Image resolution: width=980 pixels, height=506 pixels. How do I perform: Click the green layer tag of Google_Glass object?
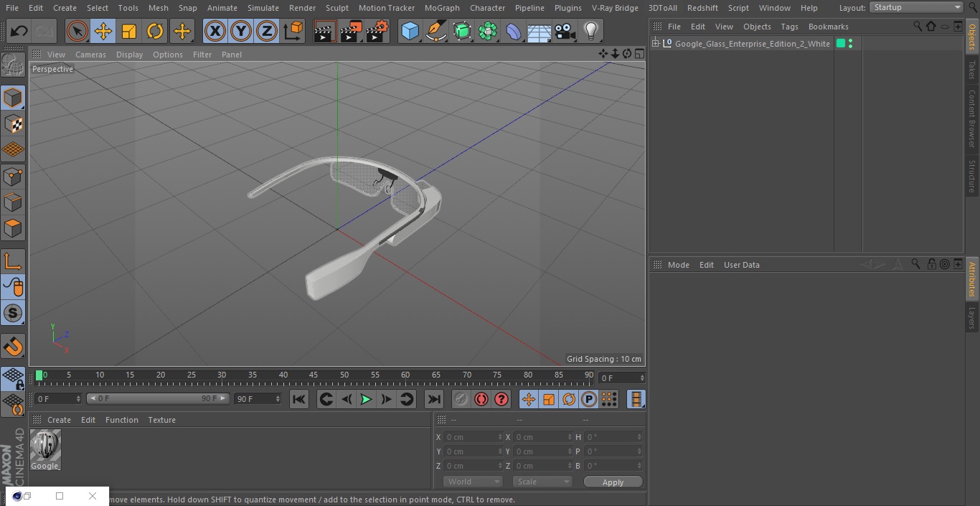841,44
